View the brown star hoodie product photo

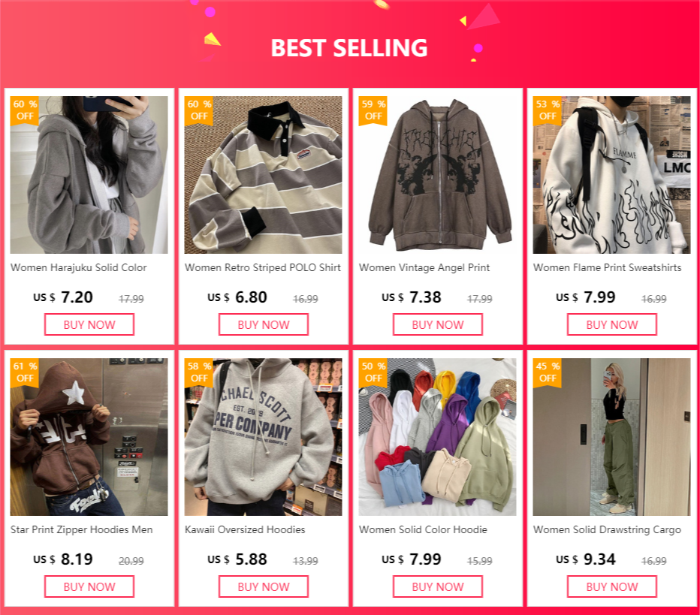[89, 437]
